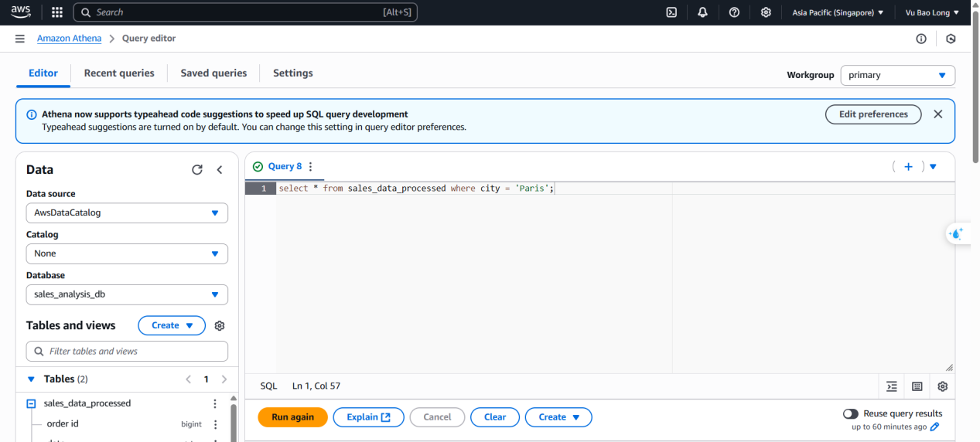The width and height of the screenshot is (980, 442).
Task: Open the Vu Bao Long account menu
Action: point(932,12)
